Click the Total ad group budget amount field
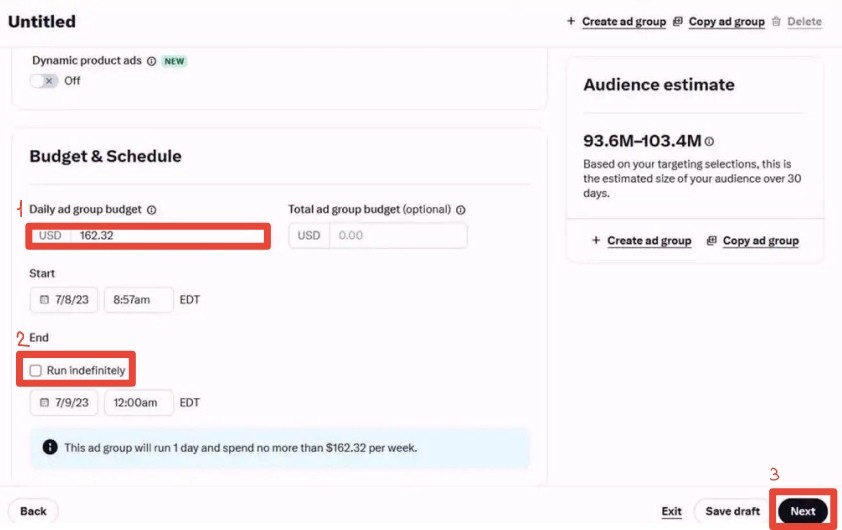 click(x=398, y=236)
